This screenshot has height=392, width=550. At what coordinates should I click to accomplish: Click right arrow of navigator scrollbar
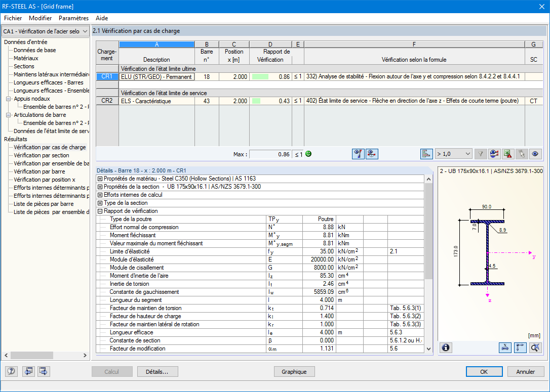(x=85, y=355)
